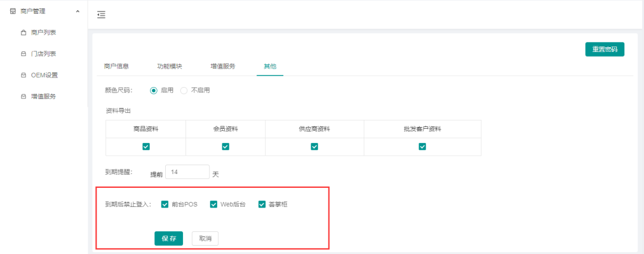This screenshot has width=644, height=254.
Task: Collapse the 商户管理 menu arrow
Action: point(78,11)
